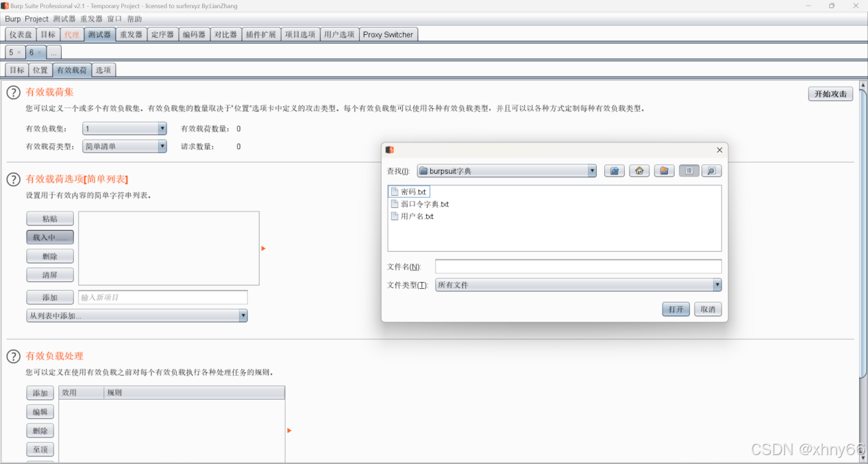Expand the 查找 burpsuit字典 folder dropdown
This screenshot has height=464, width=868.
507,171
